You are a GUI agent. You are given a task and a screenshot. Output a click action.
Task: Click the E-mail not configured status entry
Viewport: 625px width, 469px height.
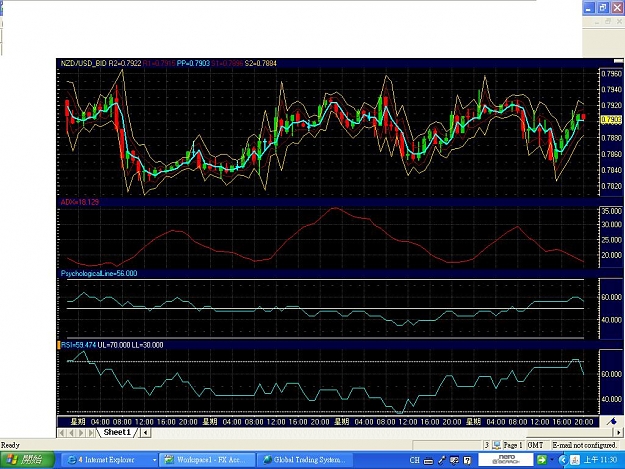point(584,445)
